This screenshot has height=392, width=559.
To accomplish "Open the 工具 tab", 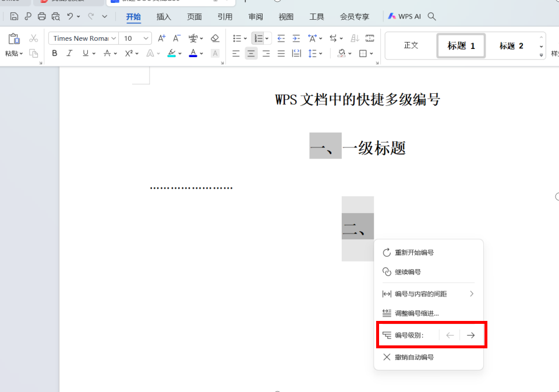I will pos(317,17).
